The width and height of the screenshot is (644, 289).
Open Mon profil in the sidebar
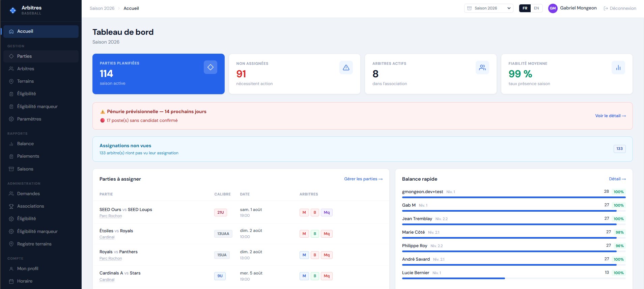tap(41, 269)
